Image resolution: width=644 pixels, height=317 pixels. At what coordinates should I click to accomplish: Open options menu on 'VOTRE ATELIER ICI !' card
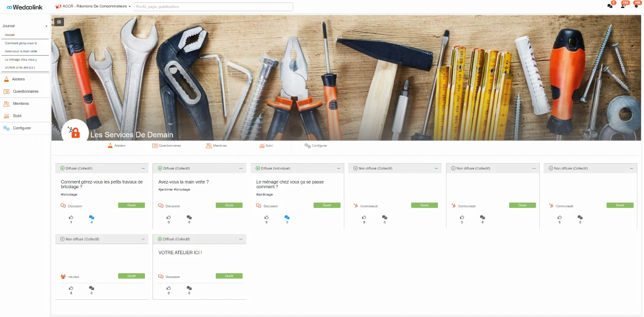coord(241,239)
